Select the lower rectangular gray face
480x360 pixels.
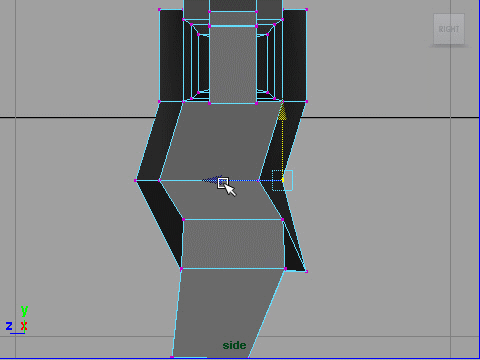point(233,244)
